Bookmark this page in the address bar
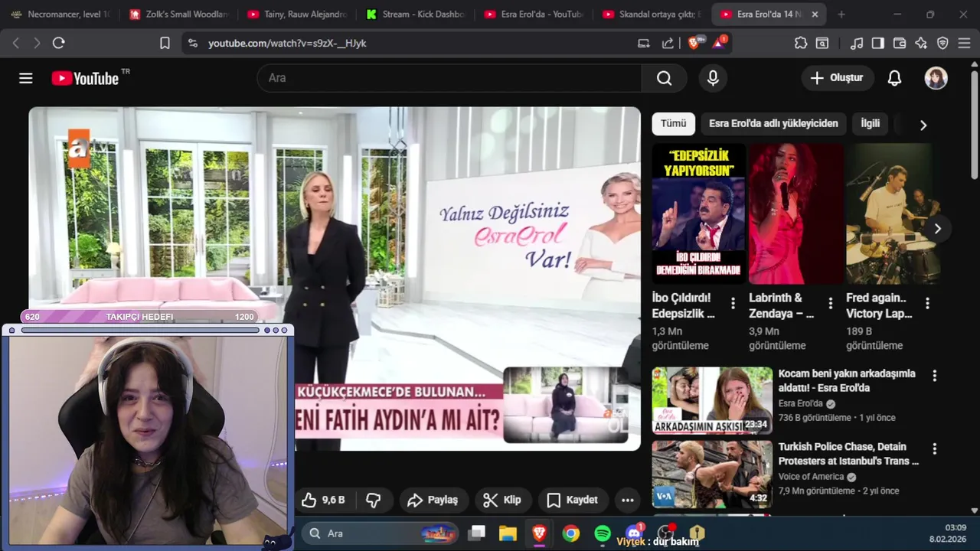Screen dimensions: 980x551 [165, 43]
